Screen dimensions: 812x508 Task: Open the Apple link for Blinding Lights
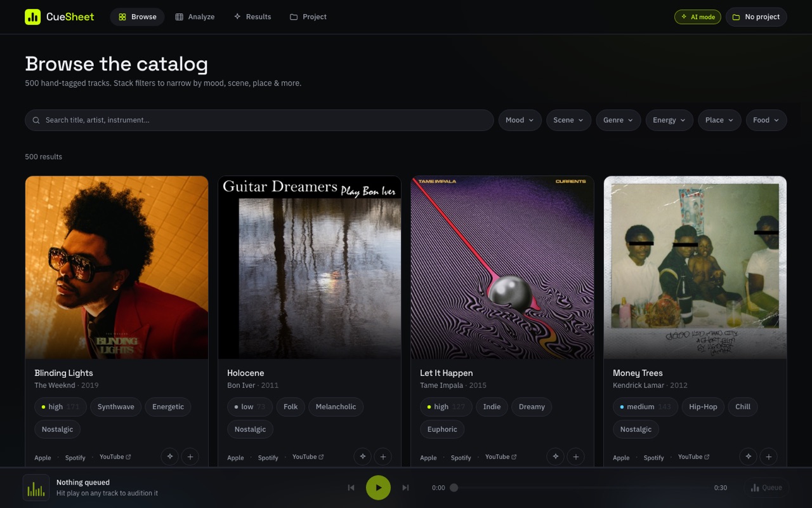[43, 457]
